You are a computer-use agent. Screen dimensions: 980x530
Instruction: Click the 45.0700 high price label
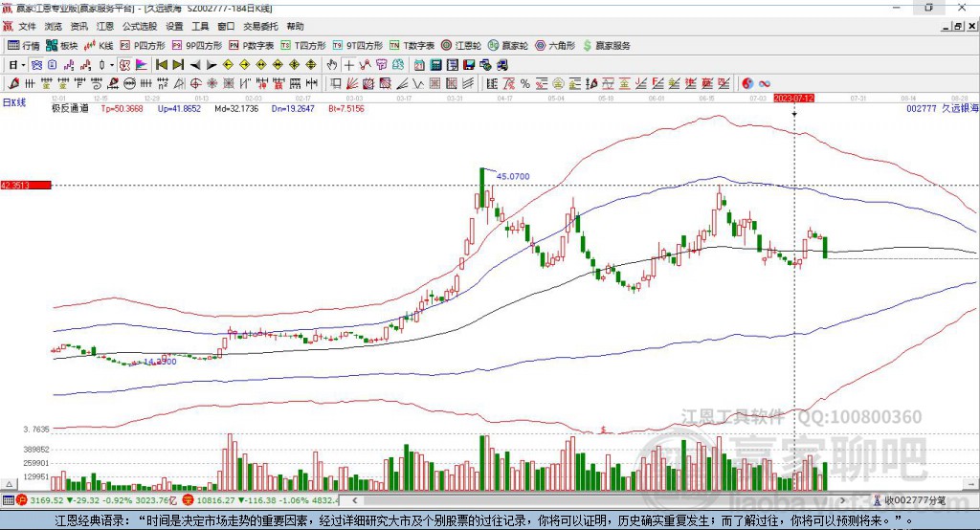click(513, 177)
